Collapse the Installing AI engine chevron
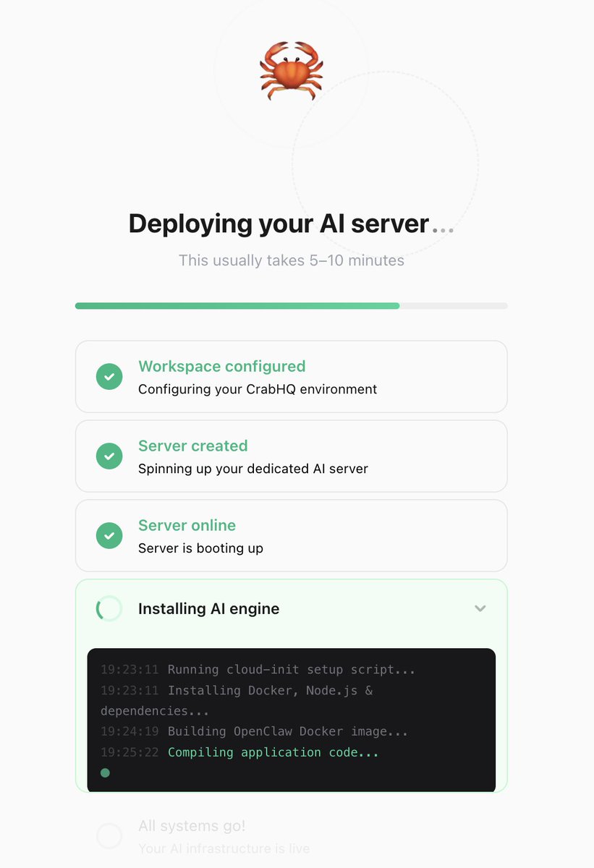Image resolution: width=594 pixels, height=868 pixels. coord(480,609)
